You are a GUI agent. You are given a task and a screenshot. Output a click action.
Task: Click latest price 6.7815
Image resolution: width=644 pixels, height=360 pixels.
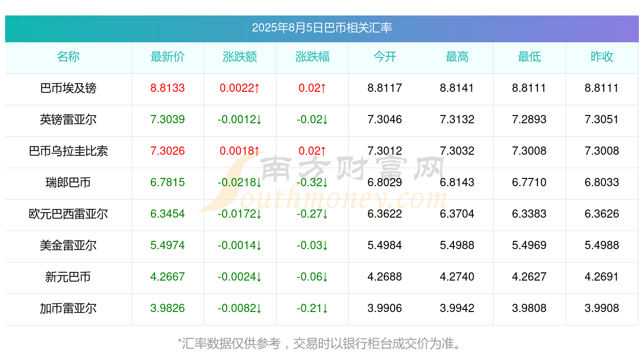(167, 183)
